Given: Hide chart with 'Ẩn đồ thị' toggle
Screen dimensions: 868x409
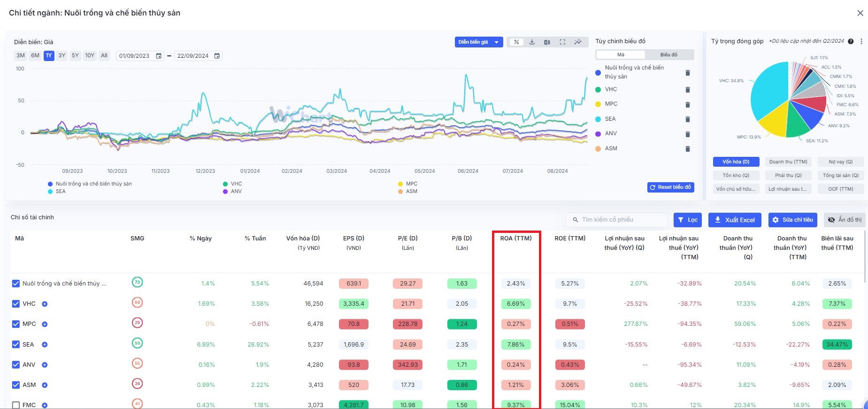Looking at the screenshot, I should click(845, 220).
